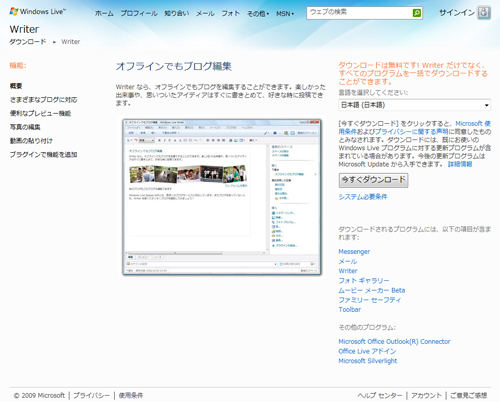Open さまざまなブログに対応 feature page

click(43, 100)
